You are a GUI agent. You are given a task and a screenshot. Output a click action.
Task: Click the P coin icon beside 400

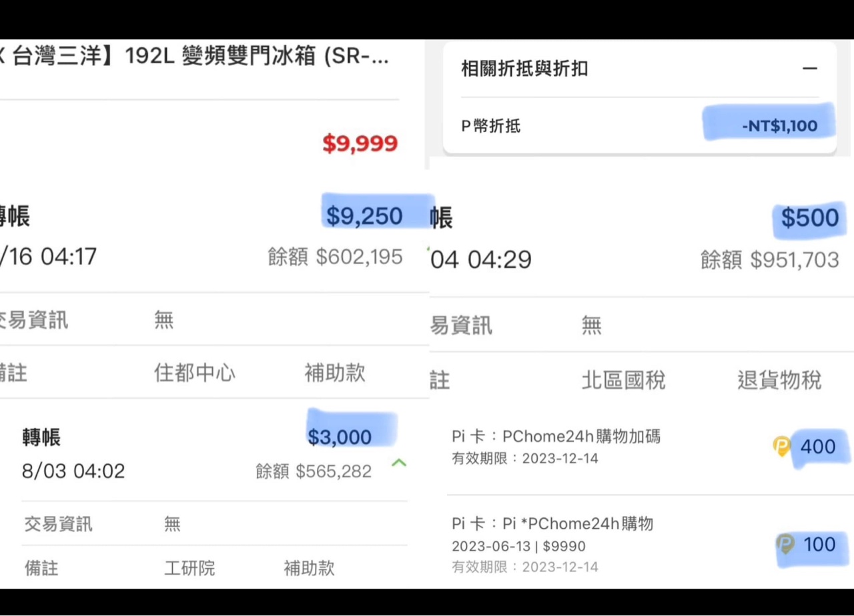pyautogui.click(x=781, y=446)
